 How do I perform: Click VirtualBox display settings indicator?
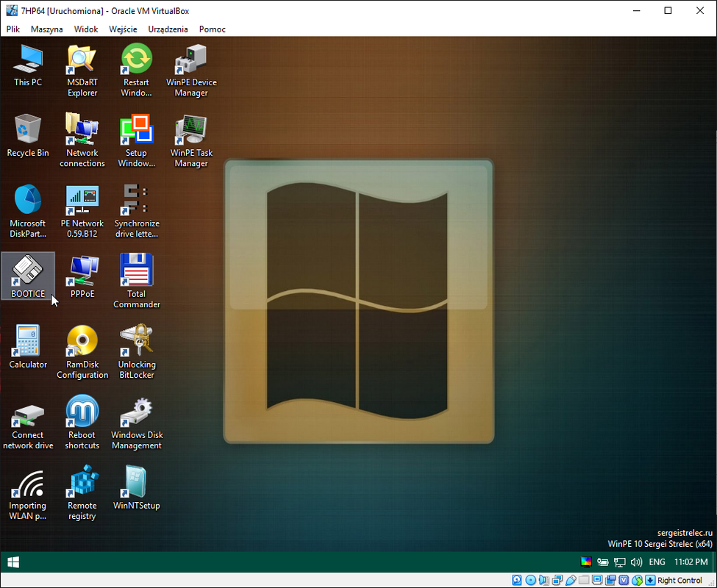coord(596,580)
